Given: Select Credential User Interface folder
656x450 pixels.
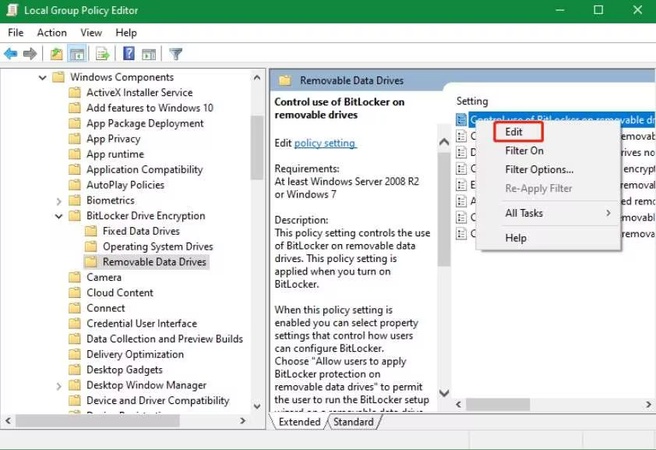Looking at the screenshot, I should point(141,324).
